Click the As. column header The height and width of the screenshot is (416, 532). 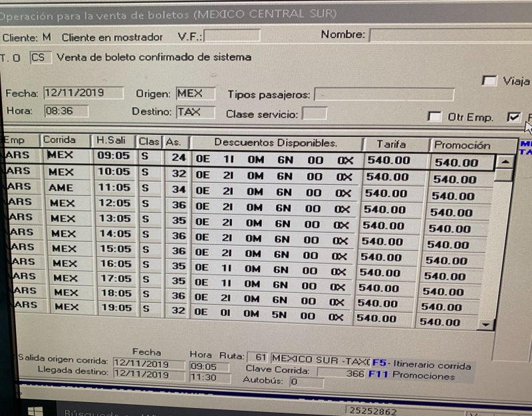[x=176, y=142]
